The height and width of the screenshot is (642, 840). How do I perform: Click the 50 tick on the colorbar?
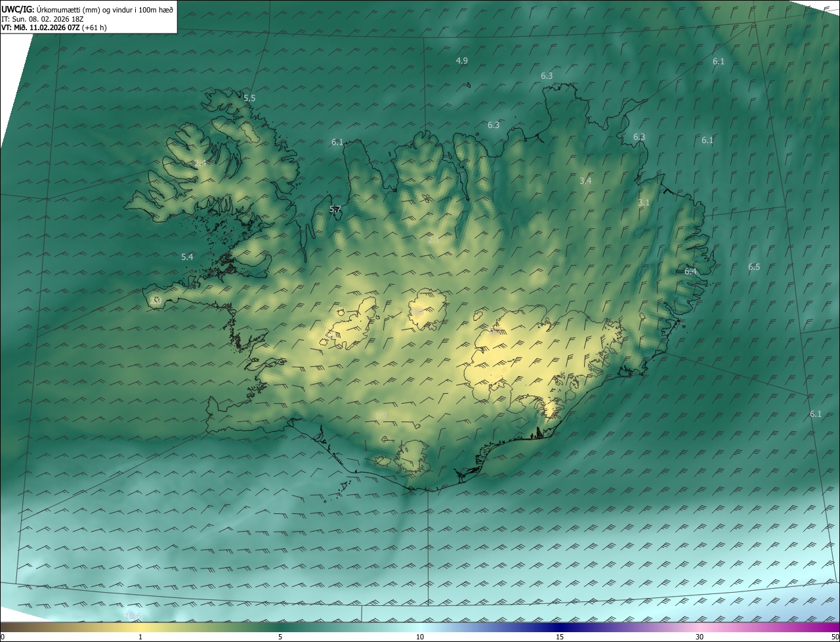coord(835,637)
